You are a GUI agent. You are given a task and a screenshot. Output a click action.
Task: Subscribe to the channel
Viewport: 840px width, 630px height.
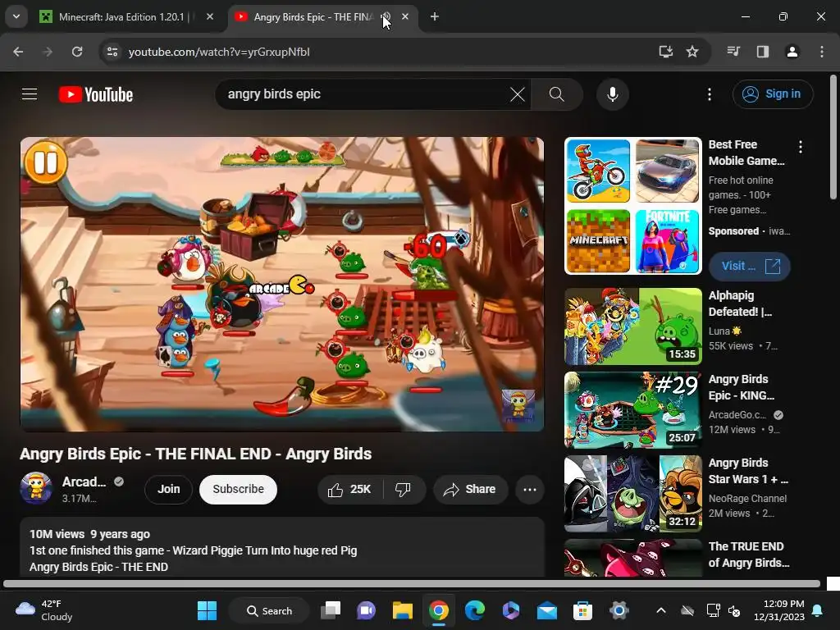pyautogui.click(x=238, y=489)
